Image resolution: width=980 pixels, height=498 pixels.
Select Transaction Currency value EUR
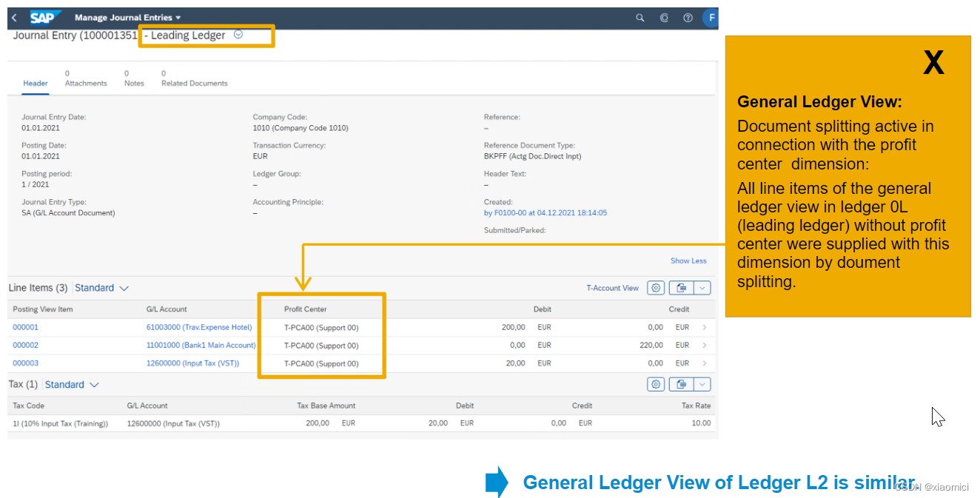(x=260, y=156)
